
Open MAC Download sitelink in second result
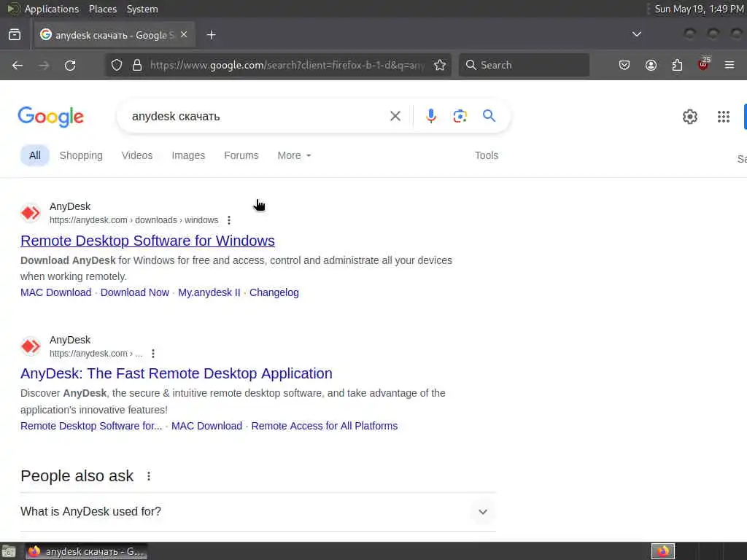206,426
